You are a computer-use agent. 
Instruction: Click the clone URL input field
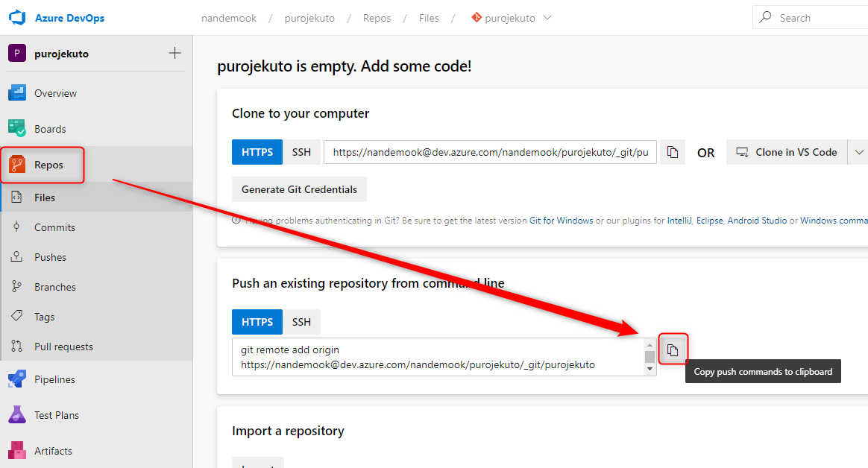[490, 152]
